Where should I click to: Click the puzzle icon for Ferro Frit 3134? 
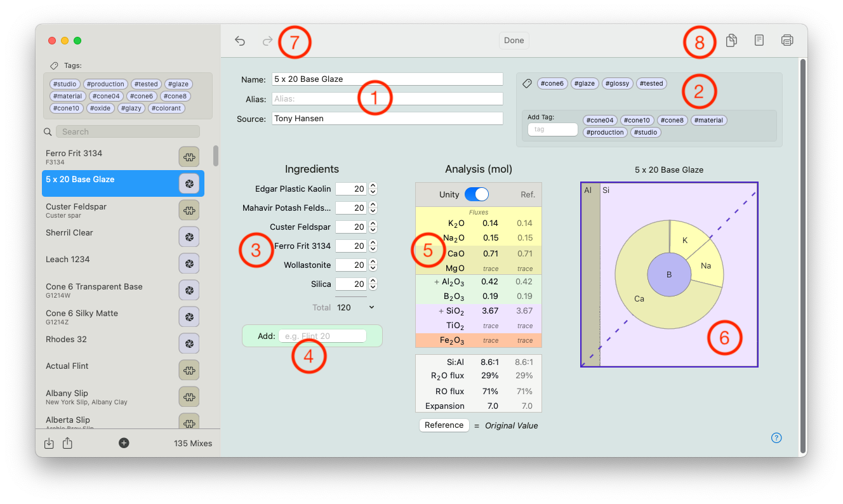click(x=189, y=157)
